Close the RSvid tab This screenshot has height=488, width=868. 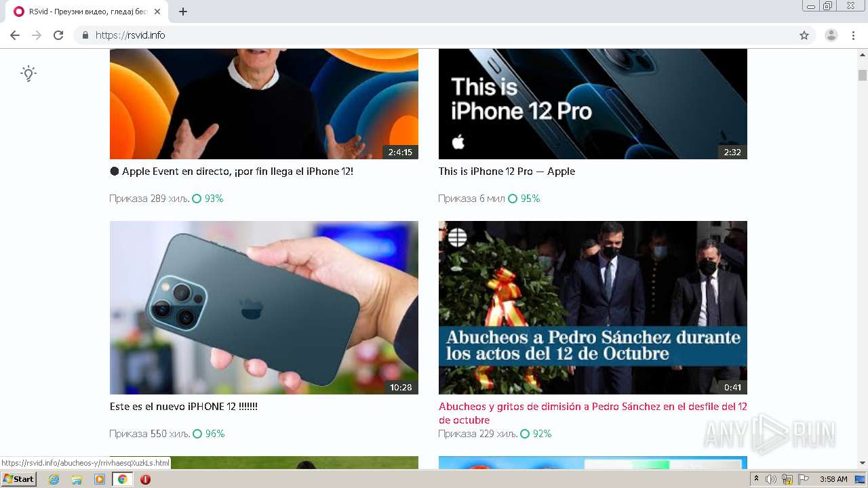pos(157,12)
